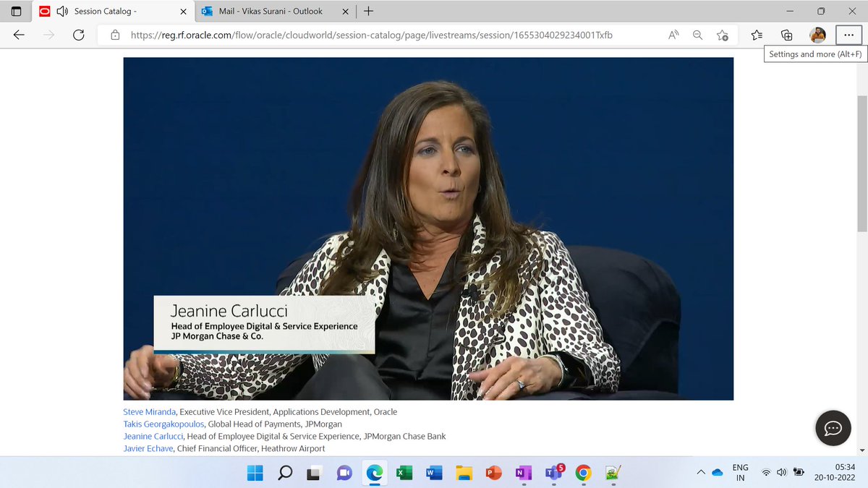Open Microsoft Teams with 5 notifications

pos(553,473)
